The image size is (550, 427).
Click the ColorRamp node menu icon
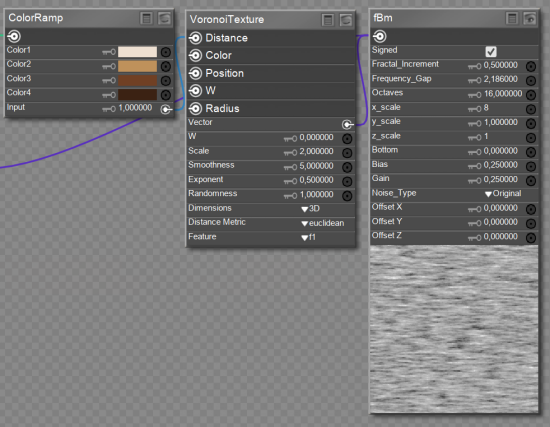tap(146, 18)
